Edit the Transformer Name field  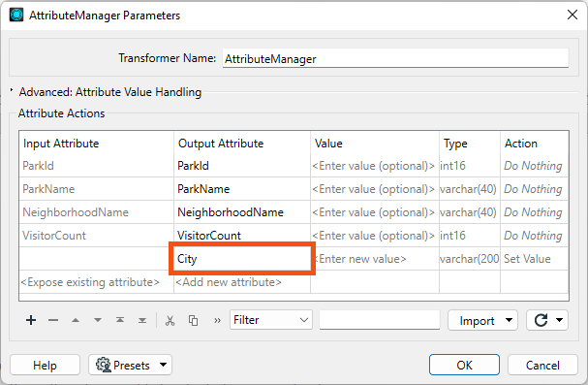click(x=395, y=58)
